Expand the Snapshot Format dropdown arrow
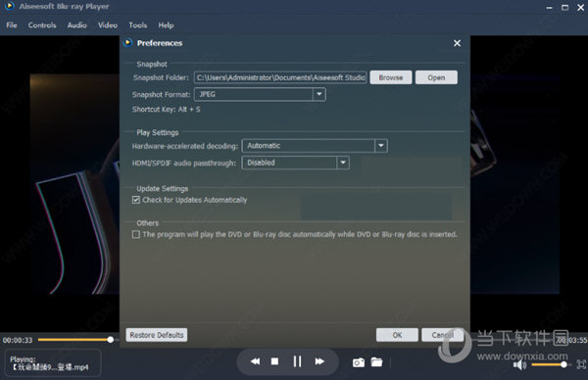Viewport: 588px width, 380px height. tap(319, 94)
